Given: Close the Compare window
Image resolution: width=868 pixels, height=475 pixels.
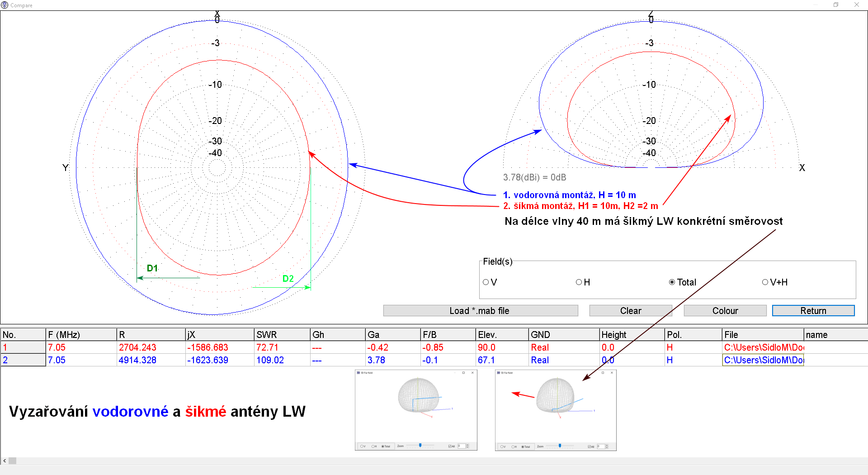Looking at the screenshot, I should (856, 5).
